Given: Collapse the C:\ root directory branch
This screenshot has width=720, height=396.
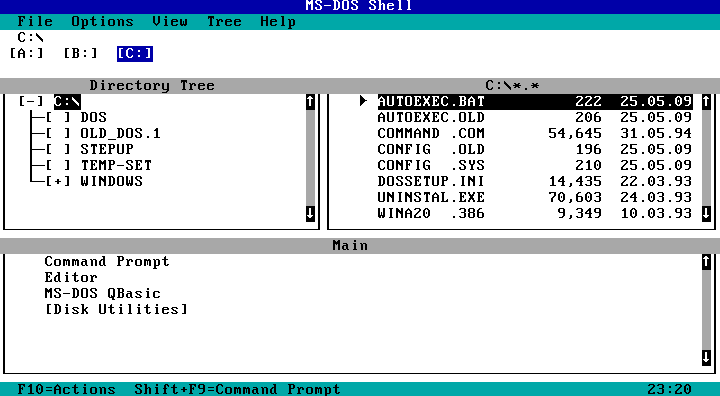Looking at the screenshot, I should coord(31,101).
